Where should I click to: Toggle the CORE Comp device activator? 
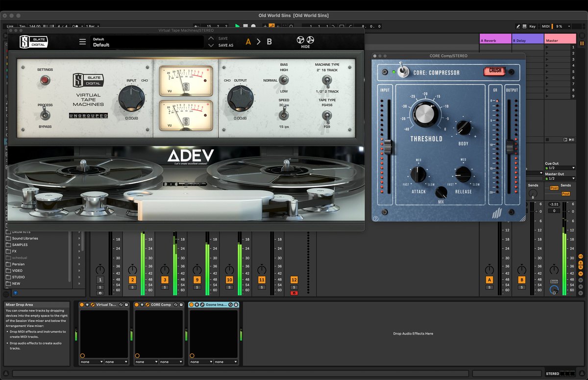coord(137,305)
